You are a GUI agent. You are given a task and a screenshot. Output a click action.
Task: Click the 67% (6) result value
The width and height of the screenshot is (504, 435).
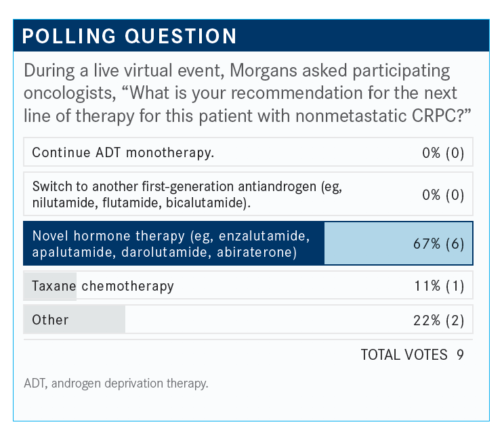pyautogui.click(x=438, y=244)
